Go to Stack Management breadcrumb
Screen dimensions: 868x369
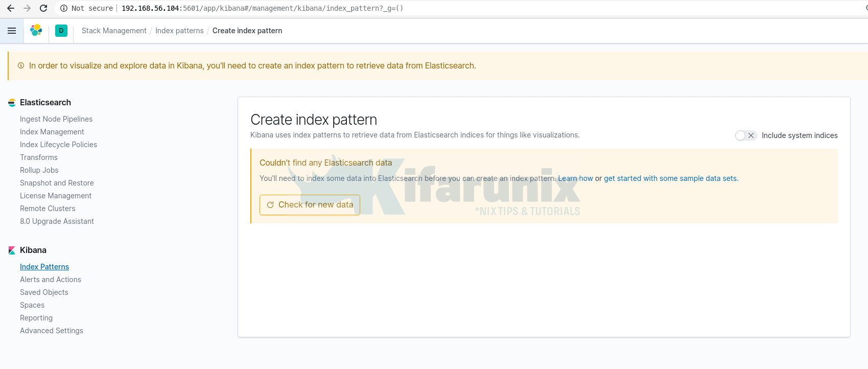(114, 31)
